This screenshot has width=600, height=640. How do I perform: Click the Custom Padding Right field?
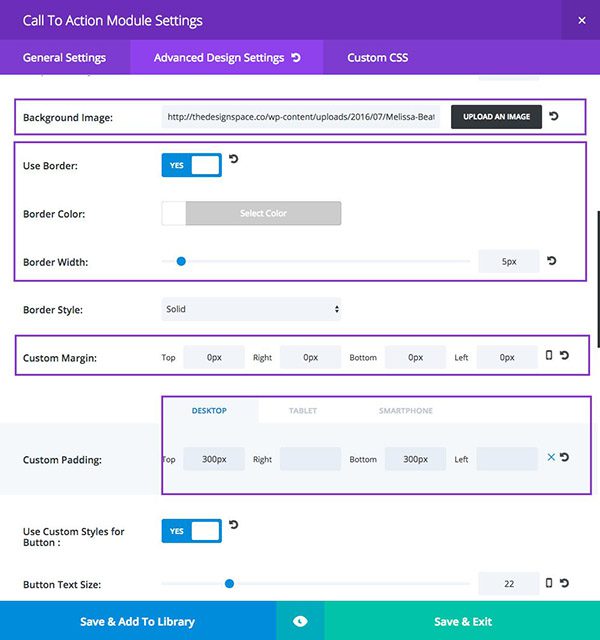pyautogui.click(x=310, y=459)
